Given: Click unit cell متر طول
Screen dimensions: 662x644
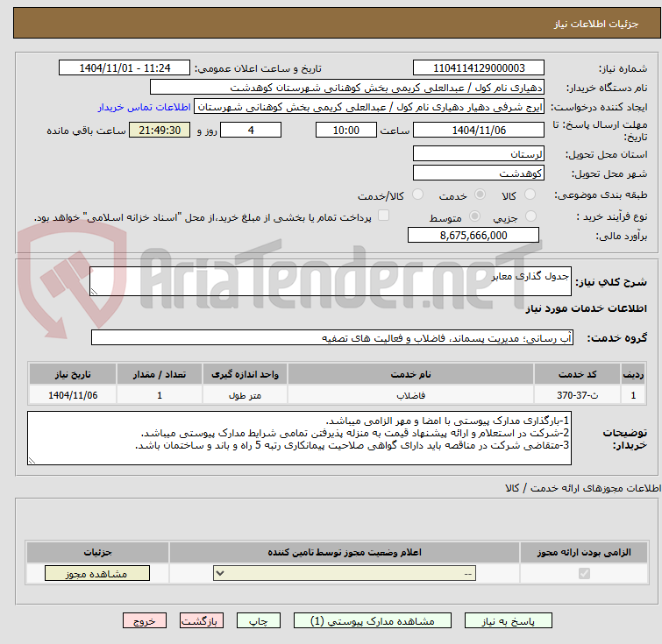Looking at the screenshot, I should click(245, 395).
